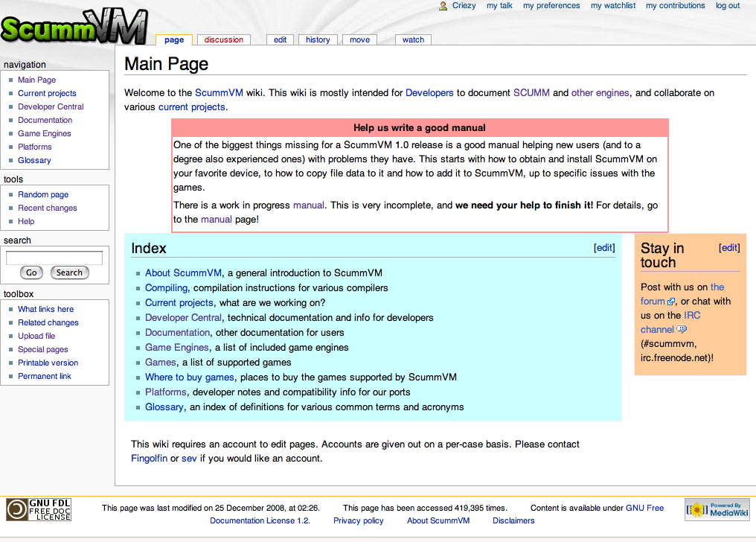
Task: Open Glossary link in Index list
Action: 164,407
